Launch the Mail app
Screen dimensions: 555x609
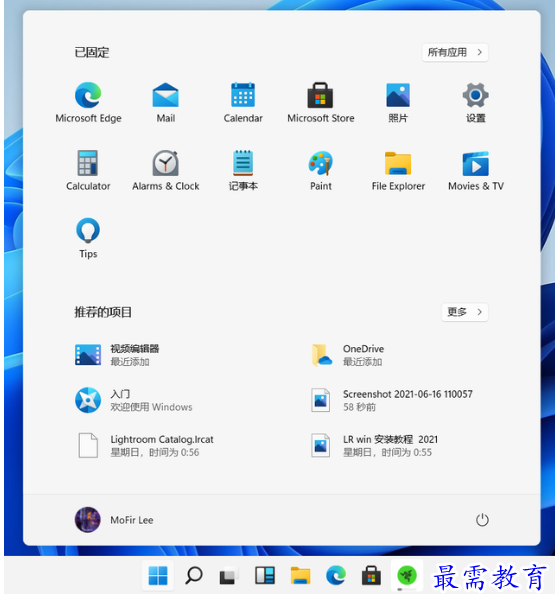coord(165,103)
